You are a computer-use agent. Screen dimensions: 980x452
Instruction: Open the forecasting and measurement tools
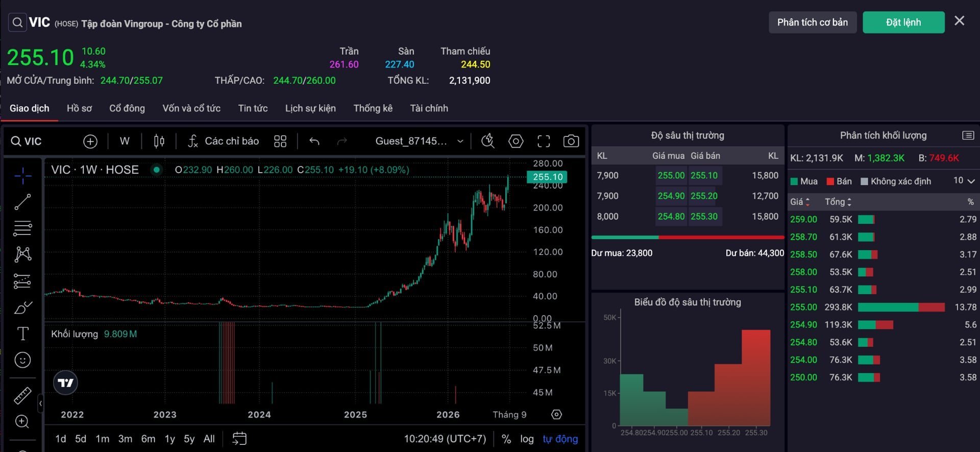pos(22,281)
